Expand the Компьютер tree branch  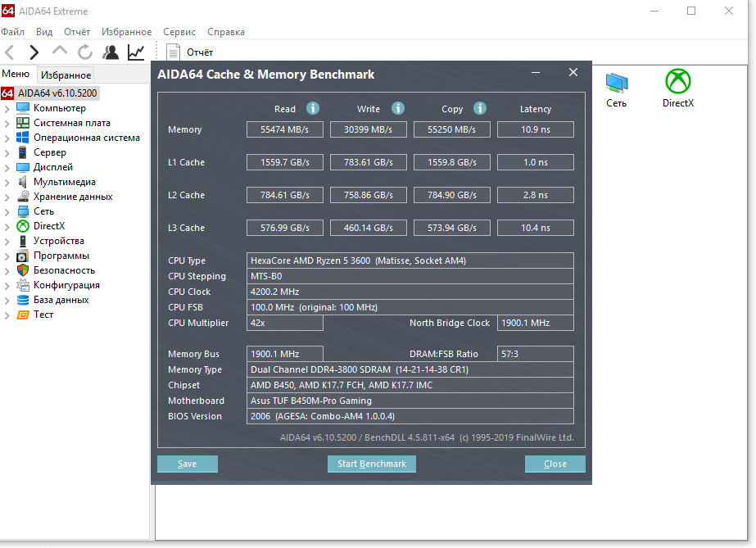point(7,108)
